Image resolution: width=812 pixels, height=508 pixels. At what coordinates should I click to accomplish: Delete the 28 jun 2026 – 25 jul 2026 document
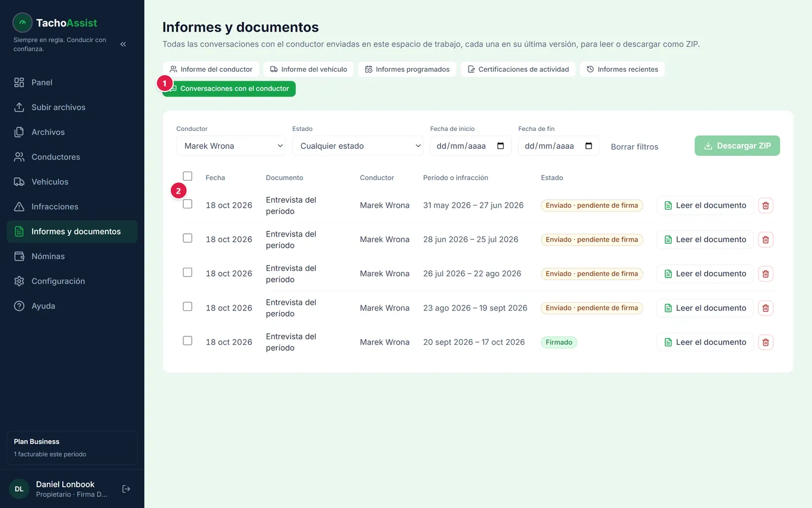(765, 240)
